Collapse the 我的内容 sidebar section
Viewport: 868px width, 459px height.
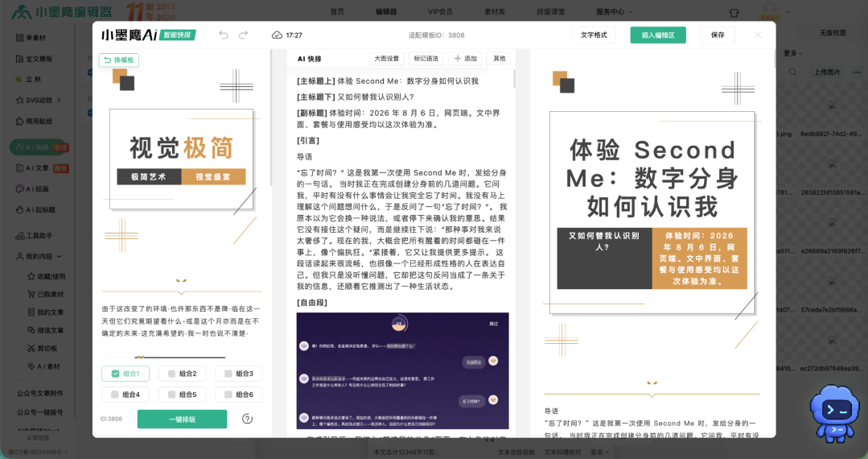[60, 257]
